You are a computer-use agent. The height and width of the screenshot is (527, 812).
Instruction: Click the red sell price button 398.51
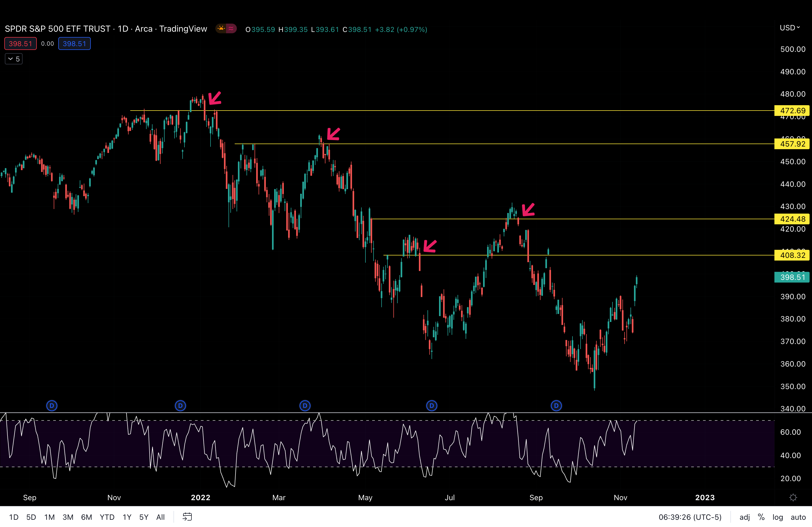coord(20,43)
